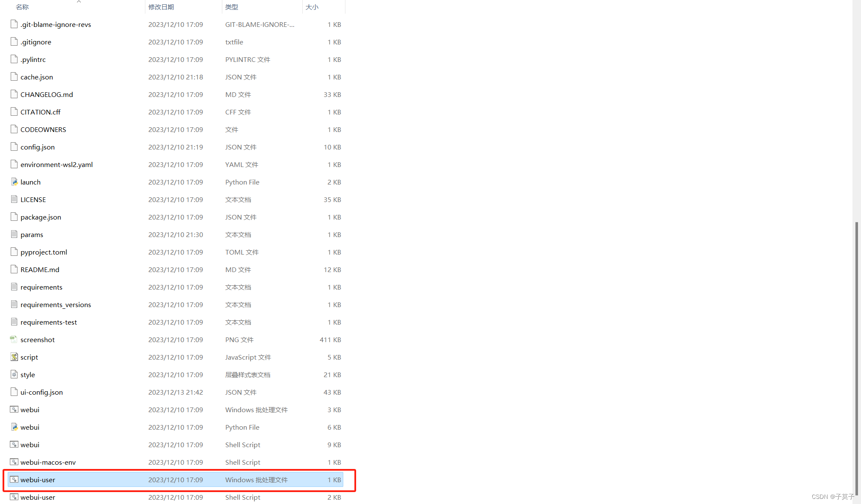This screenshot has width=861, height=504.
Task: Select the CHANGELOG.md file row
Action: pyautogui.click(x=47, y=94)
